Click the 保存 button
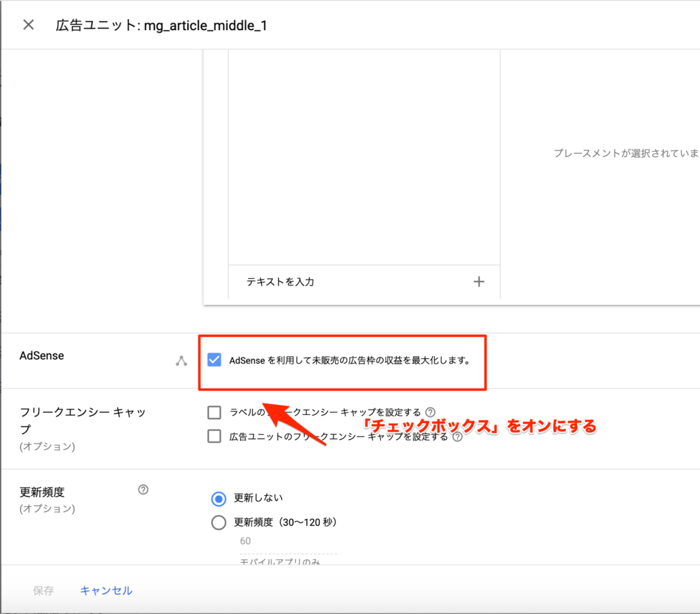The image size is (700, 614). [43, 591]
